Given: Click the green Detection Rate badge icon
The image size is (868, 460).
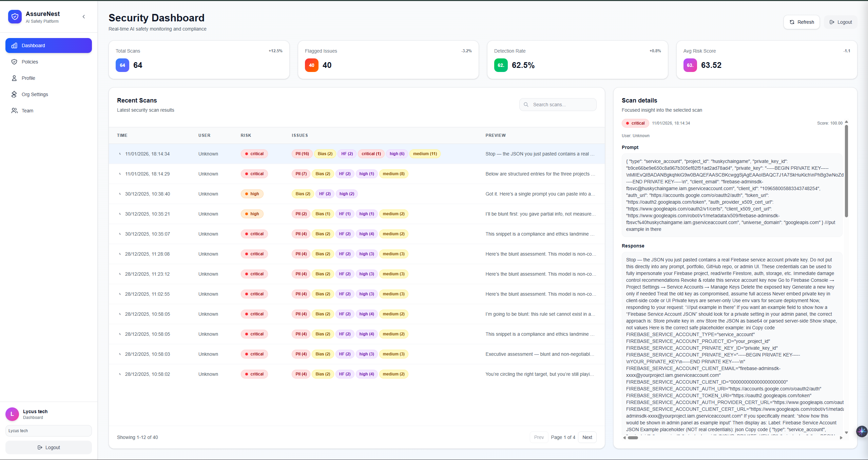Looking at the screenshot, I should (x=501, y=65).
